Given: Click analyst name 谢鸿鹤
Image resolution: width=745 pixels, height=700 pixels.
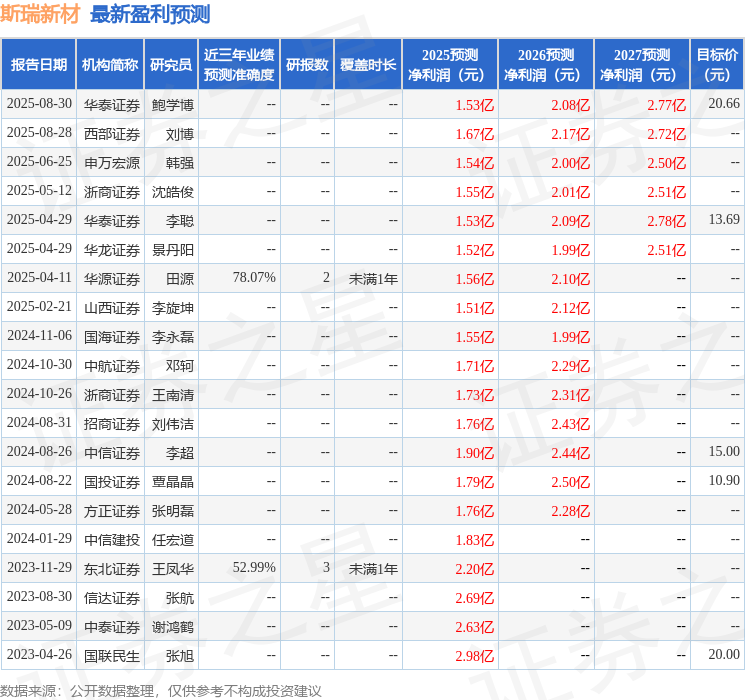Looking at the screenshot, I should point(172,627).
